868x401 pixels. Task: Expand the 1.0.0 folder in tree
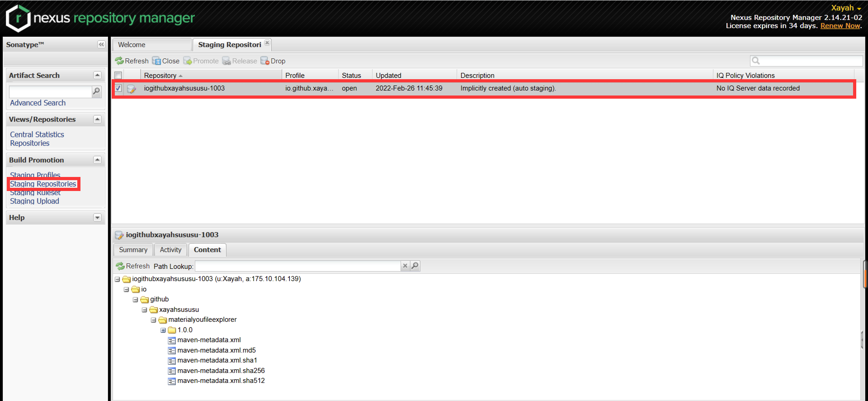coord(163,330)
